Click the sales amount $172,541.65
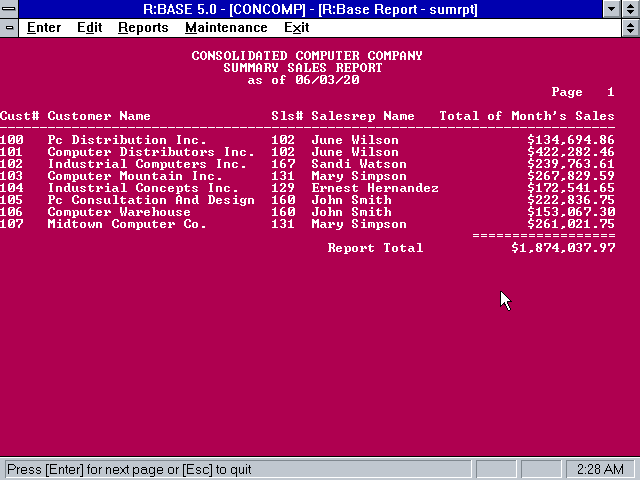The height and width of the screenshot is (480, 640). coord(571,188)
